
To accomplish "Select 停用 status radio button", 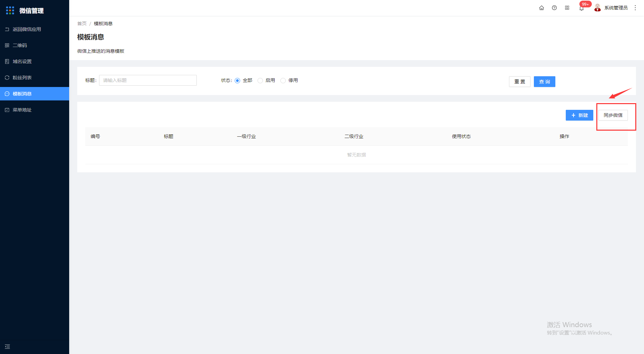I will tap(283, 81).
